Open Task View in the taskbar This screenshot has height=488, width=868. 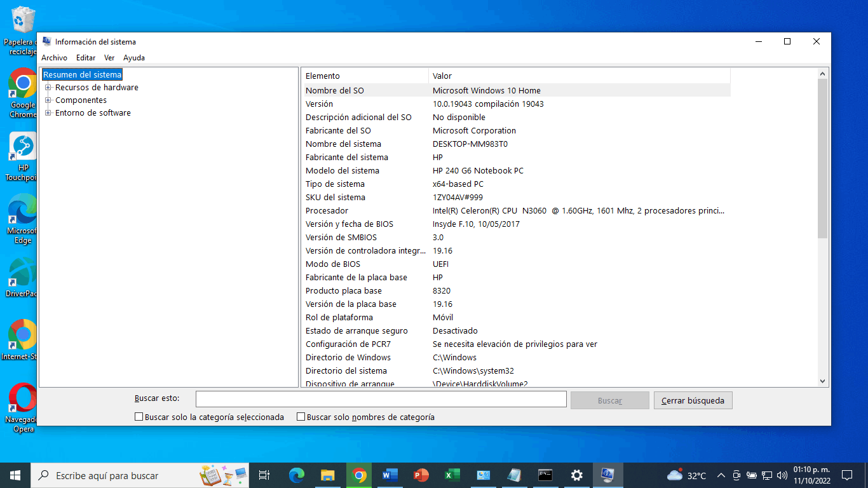coord(264,475)
